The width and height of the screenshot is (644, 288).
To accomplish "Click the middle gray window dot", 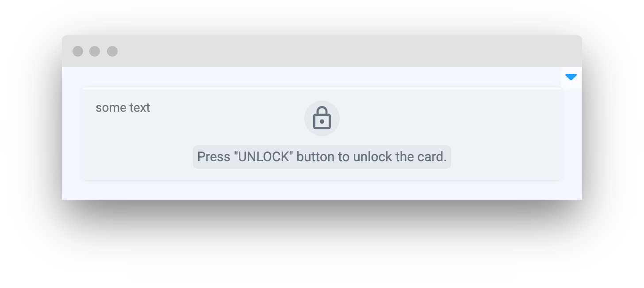I will (95, 51).
